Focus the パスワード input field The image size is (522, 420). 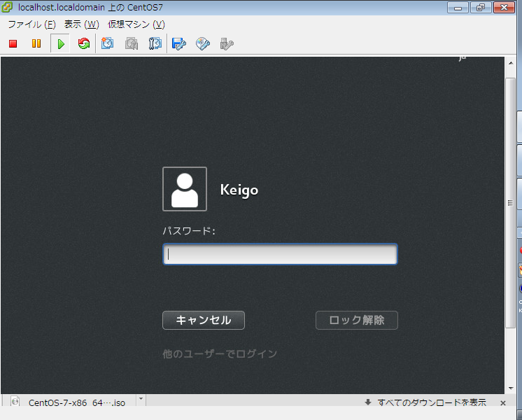click(x=280, y=254)
